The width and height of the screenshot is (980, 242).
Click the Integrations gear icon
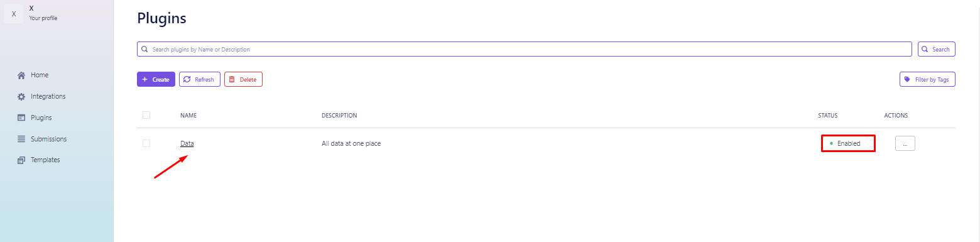pyautogui.click(x=21, y=97)
